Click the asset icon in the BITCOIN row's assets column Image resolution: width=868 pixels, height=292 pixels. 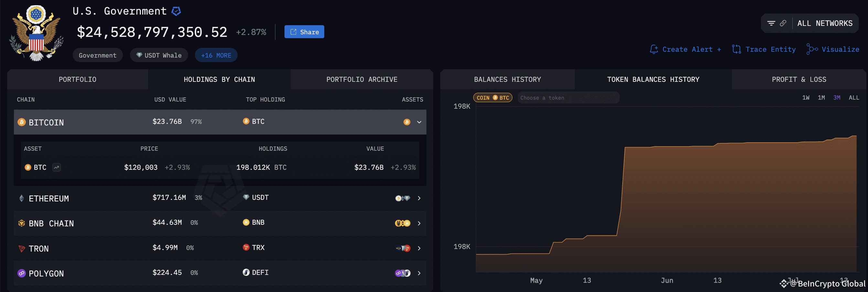click(x=407, y=122)
